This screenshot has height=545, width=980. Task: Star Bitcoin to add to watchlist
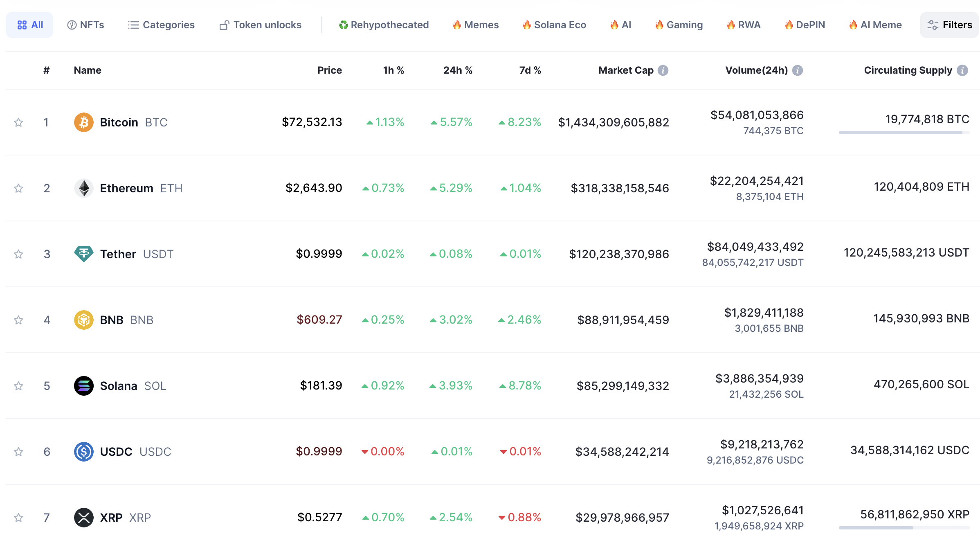pos(18,122)
